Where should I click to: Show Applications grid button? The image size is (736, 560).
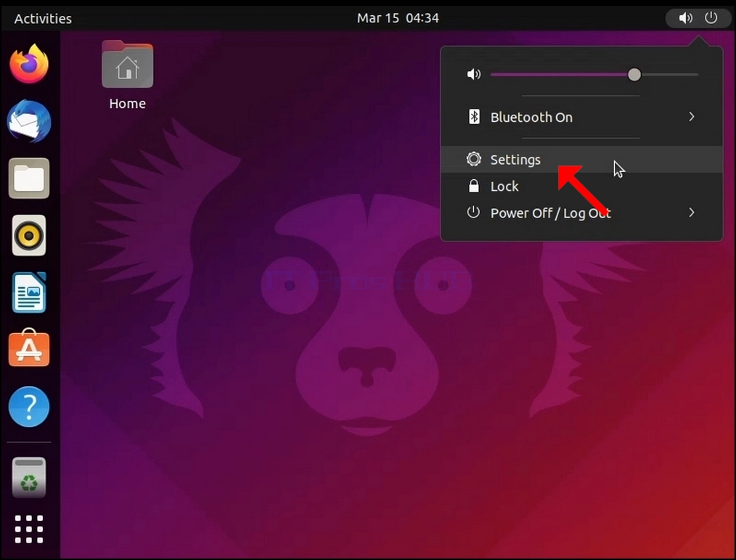pos(29,529)
